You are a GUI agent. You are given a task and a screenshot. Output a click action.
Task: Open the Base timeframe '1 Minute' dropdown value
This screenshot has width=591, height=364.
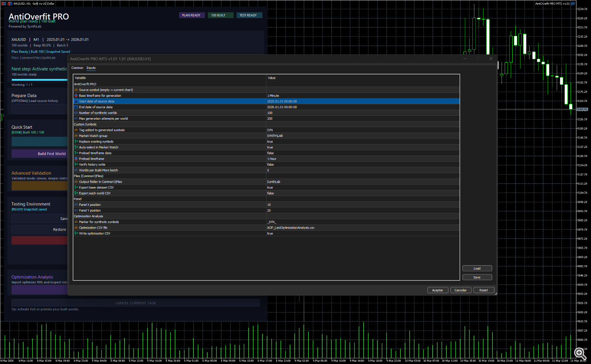click(x=273, y=96)
